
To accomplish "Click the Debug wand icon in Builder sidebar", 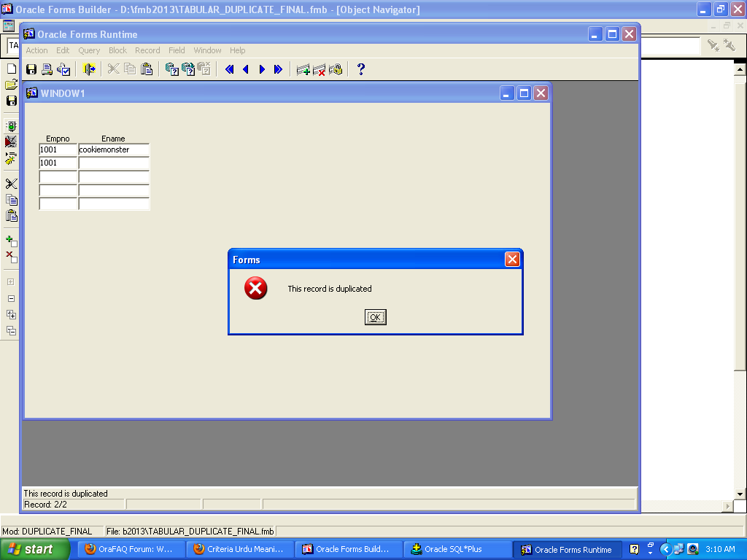I will (x=11, y=158).
